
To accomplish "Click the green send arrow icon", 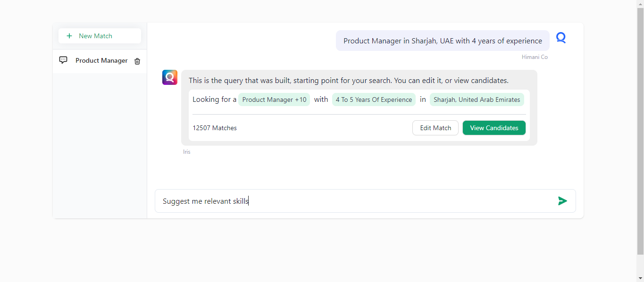I will coord(562,201).
